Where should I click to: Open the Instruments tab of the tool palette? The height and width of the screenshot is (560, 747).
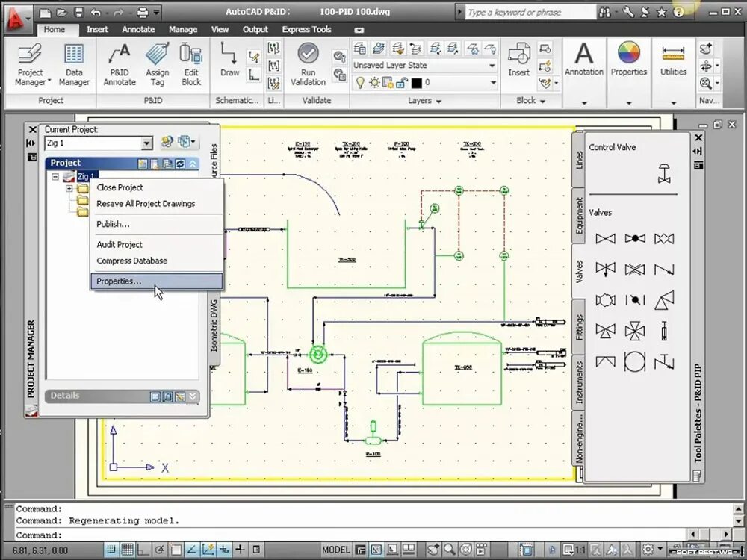click(x=579, y=382)
